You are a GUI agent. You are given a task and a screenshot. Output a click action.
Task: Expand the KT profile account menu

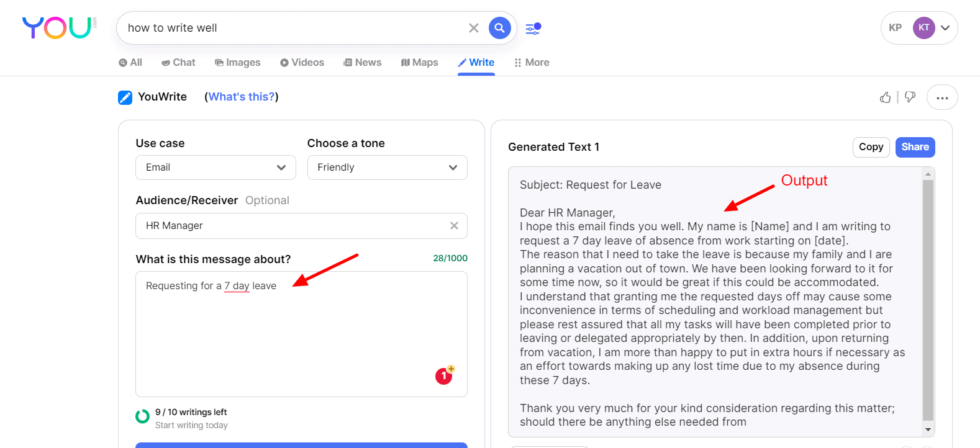coord(945,28)
